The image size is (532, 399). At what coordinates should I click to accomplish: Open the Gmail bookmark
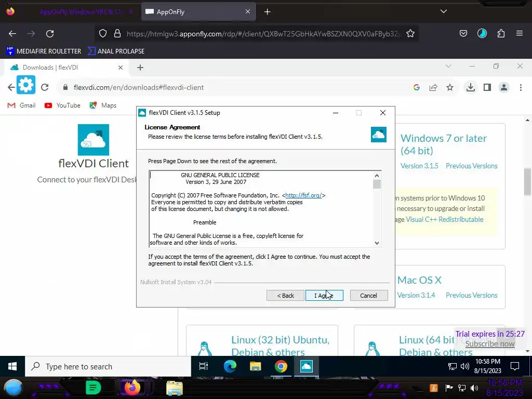(x=21, y=105)
